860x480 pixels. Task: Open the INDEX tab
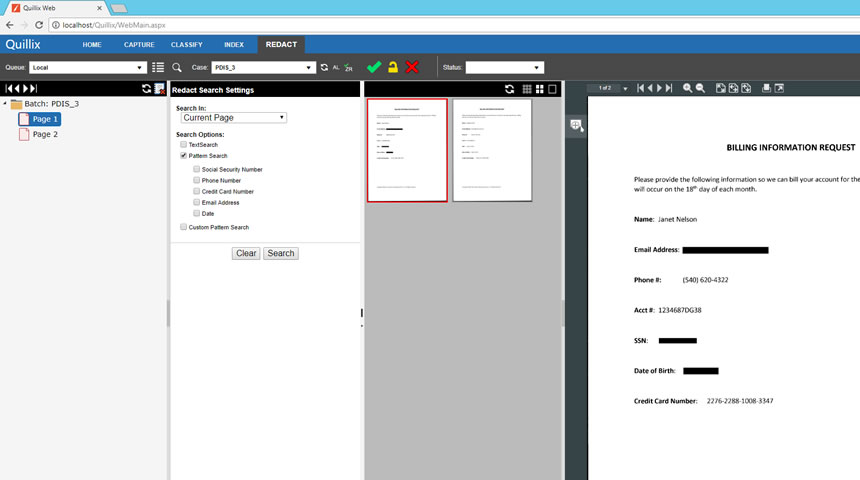pos(234,45)
